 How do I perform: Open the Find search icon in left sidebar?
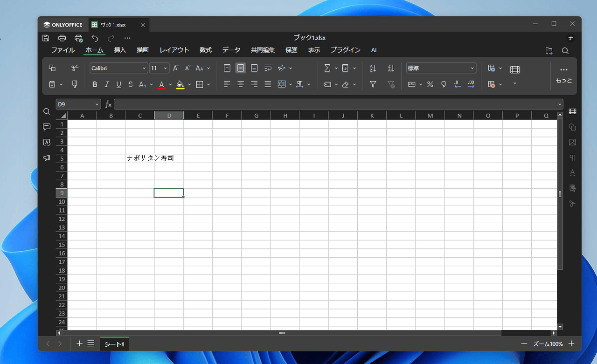(47, 111)
